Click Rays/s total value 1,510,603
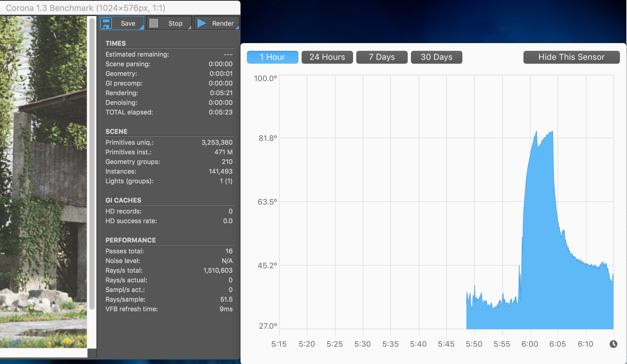Viewport: 627px width, 364px height. [x=218, y=270]
